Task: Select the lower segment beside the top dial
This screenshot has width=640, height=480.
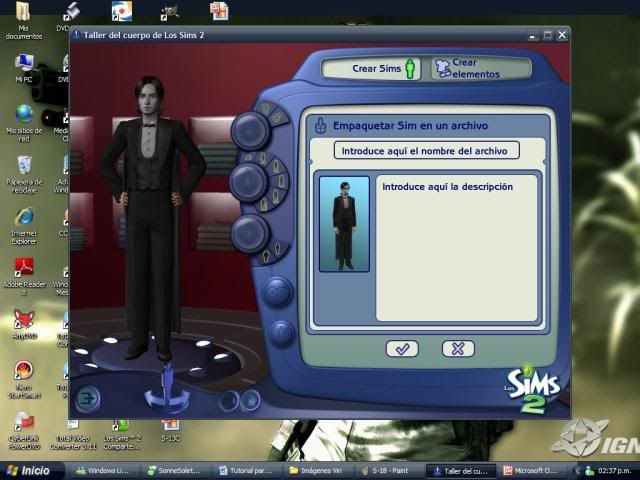Action: point(279,118)
